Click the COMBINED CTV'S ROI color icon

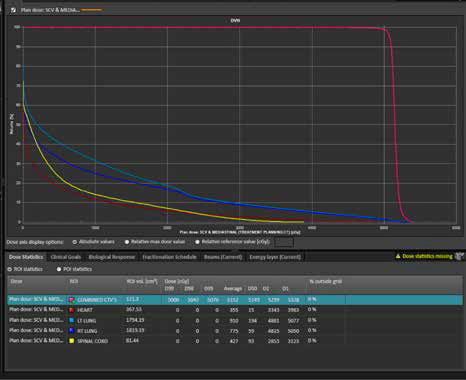[x=72, y=300]
